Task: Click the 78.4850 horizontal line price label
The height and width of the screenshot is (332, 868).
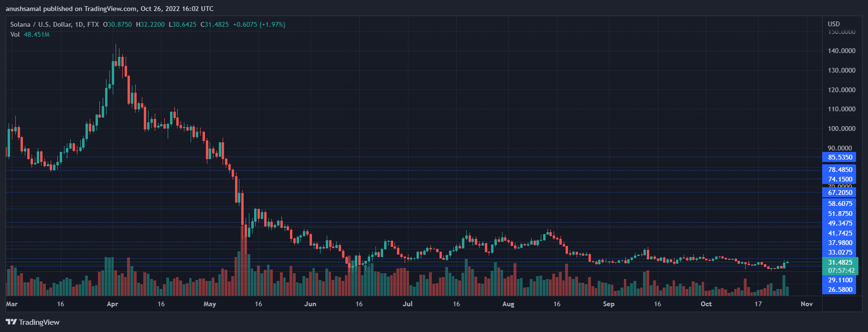Action: (x=840, y=170)
